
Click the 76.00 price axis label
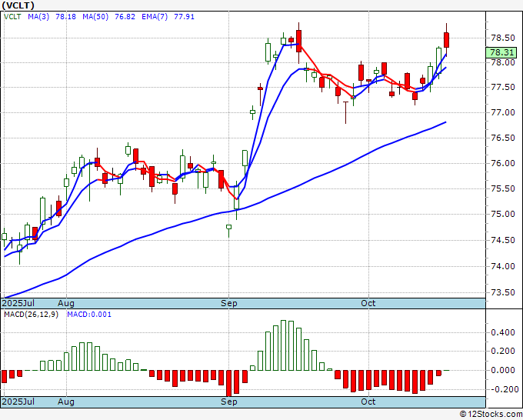[503, 163]
